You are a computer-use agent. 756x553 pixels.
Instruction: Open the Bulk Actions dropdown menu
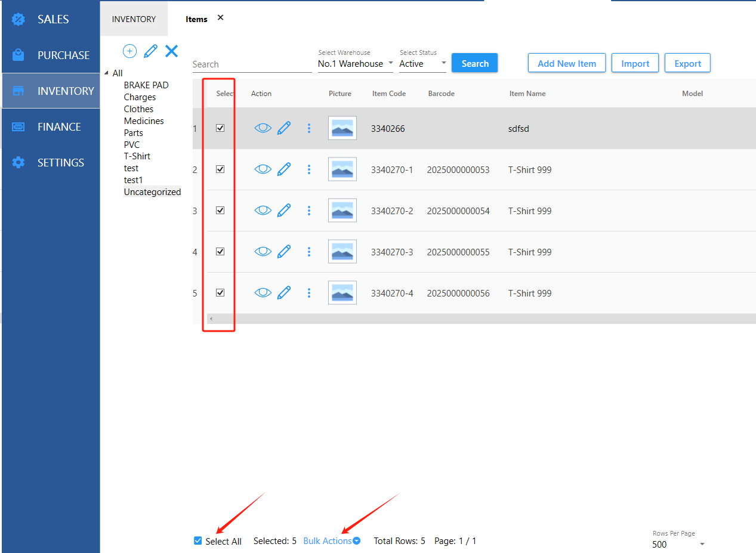[331, 541]
